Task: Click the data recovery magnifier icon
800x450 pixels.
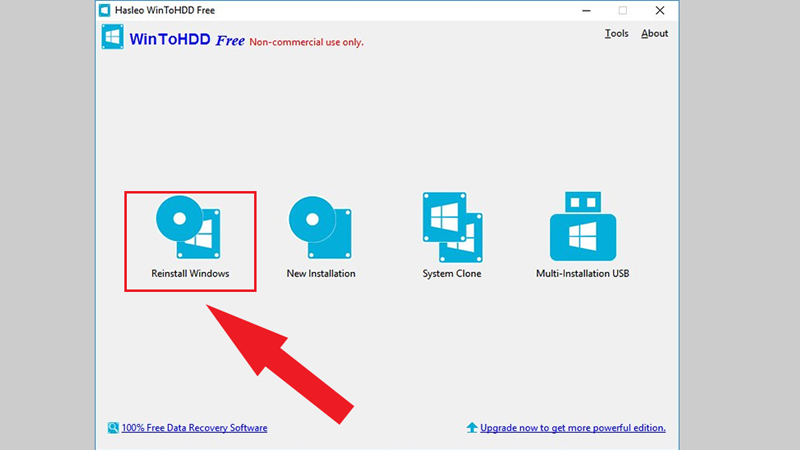Action: [113, 428]
